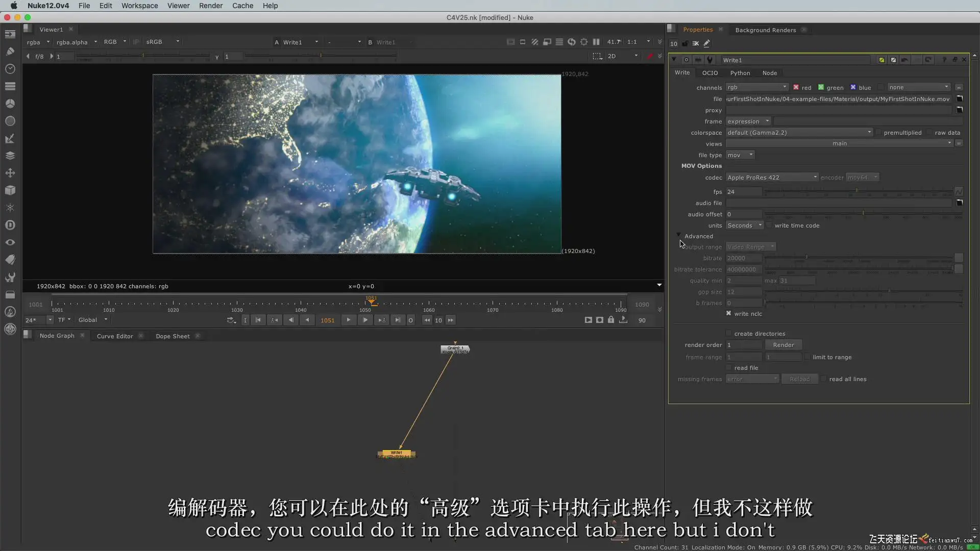Open the codec Apple ProRes 422 dropdown
Viewport: 980px width, 551px height.
771,178
